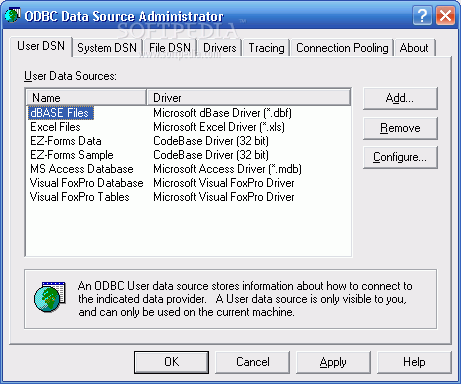This screenshot has width=461, height=384.
Task: Sort by the Driver column header
Action: pyautogui.click(x=249, y=98)
